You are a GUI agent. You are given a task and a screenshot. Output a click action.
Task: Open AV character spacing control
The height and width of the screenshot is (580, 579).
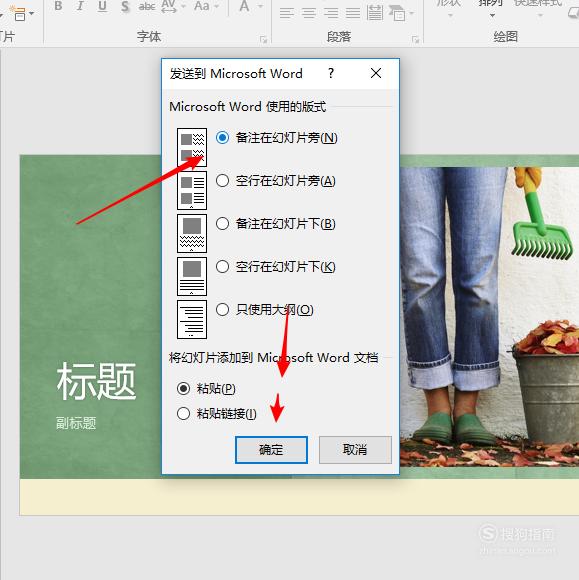click(169, 6)
